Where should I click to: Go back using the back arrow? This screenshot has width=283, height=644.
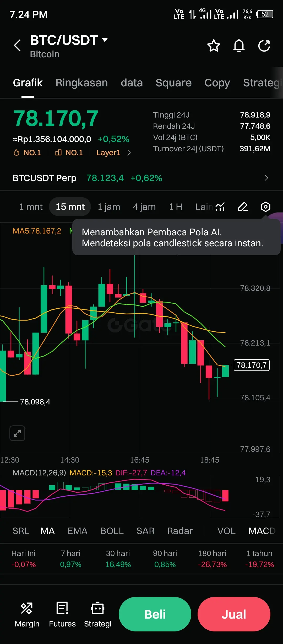click(x=17, y=46)
